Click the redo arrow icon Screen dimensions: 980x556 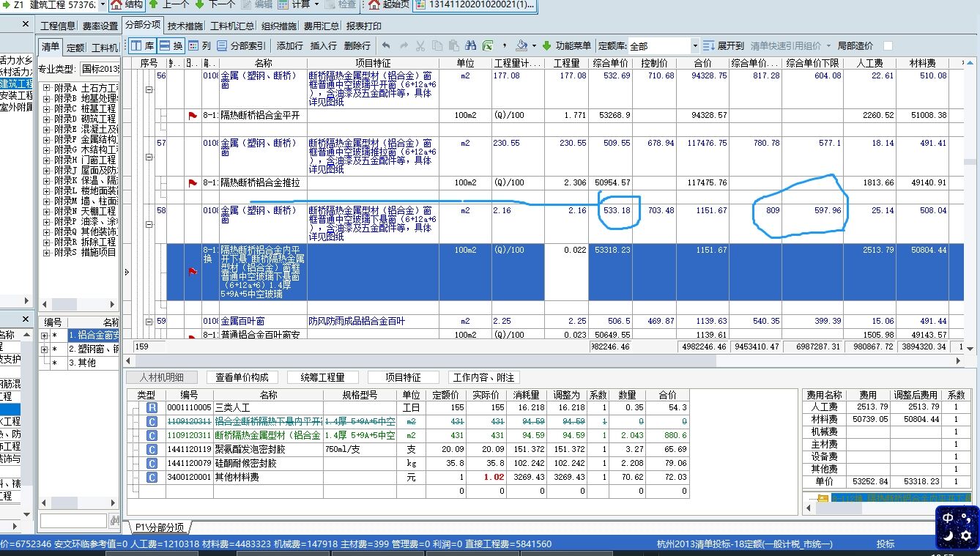coord(403,45)
